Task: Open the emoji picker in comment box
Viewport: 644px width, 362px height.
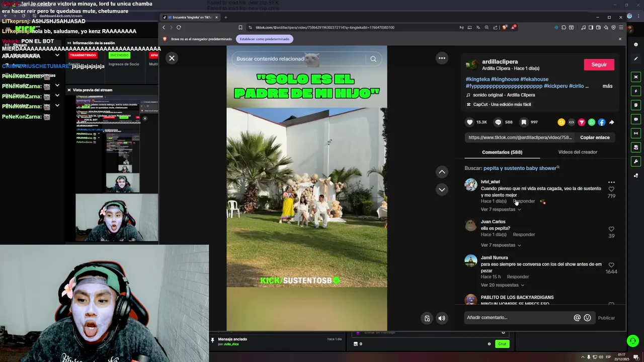Action: click(x=587, y=318)
